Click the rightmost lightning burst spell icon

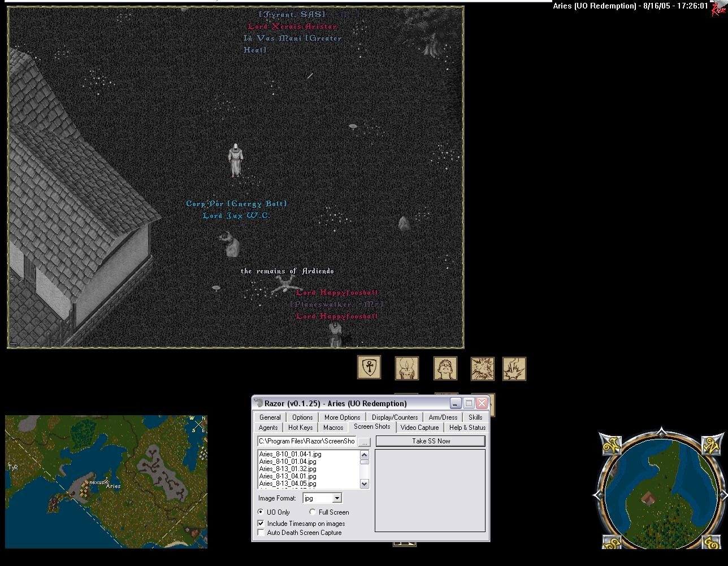[x=514, y=368]
